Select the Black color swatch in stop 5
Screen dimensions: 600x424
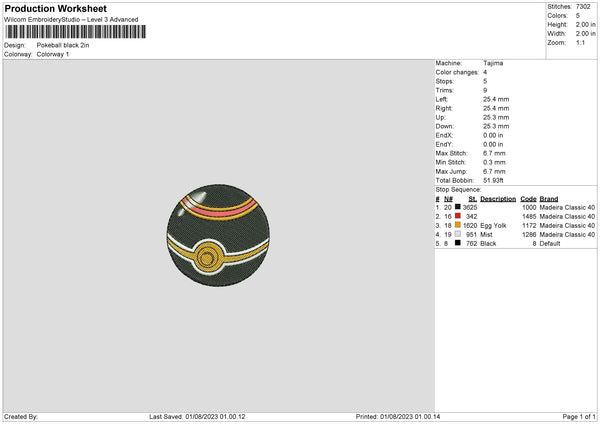(x=458, y=243)
